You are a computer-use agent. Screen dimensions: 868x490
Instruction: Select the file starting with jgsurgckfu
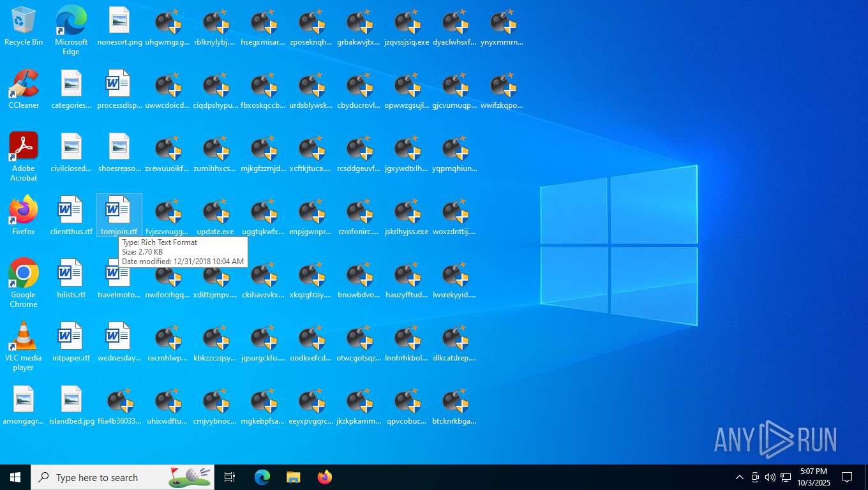[x=263, y=343]
